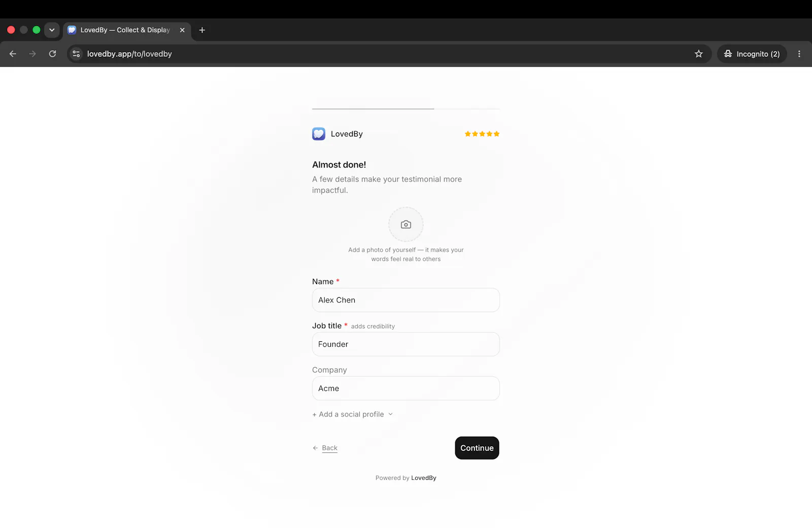Open the Chrome three-dot menu
The width and height of the screenshot is (812, 528).
[799, 54]
